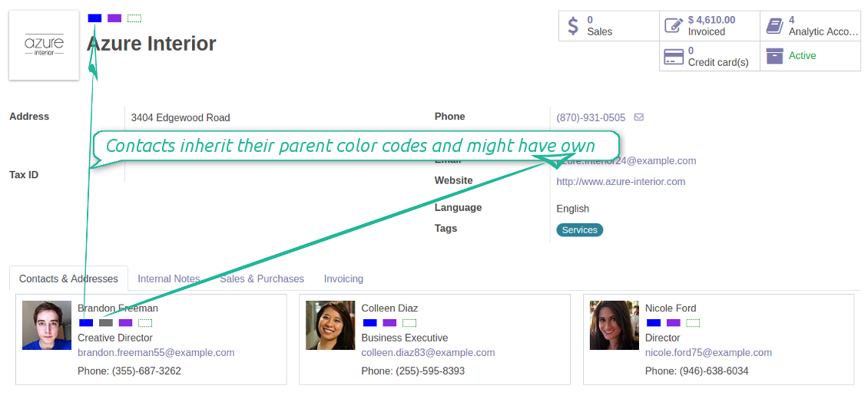Click the dotted add-color box under header

point(134,18)
